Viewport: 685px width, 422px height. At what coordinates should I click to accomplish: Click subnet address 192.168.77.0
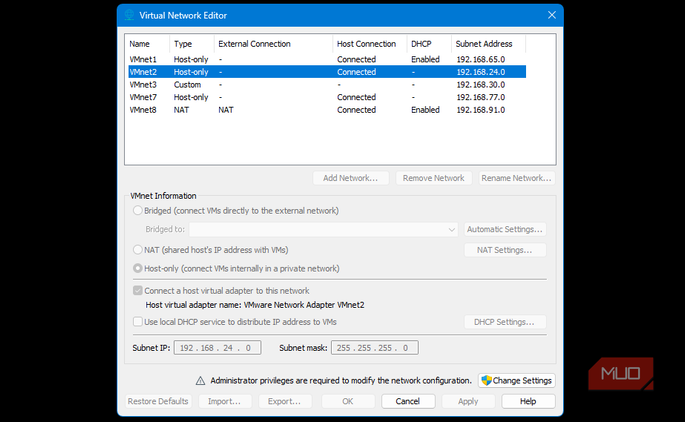(x=481, y=97)
